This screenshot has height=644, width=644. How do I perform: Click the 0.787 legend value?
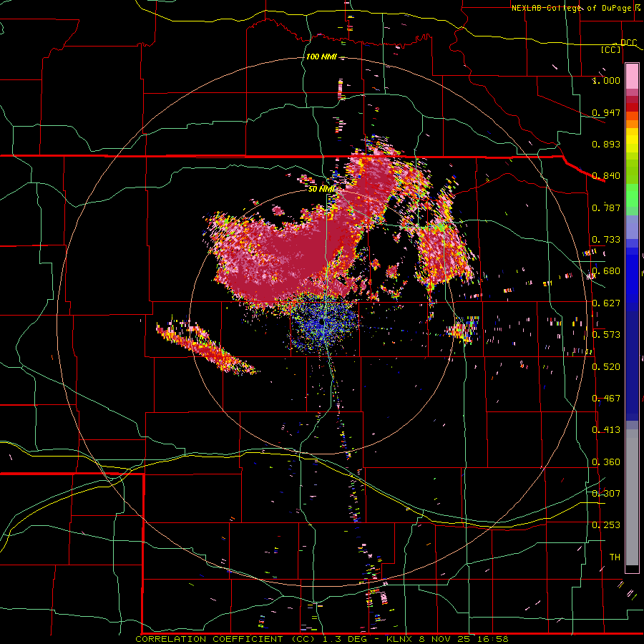coord(606,208)
